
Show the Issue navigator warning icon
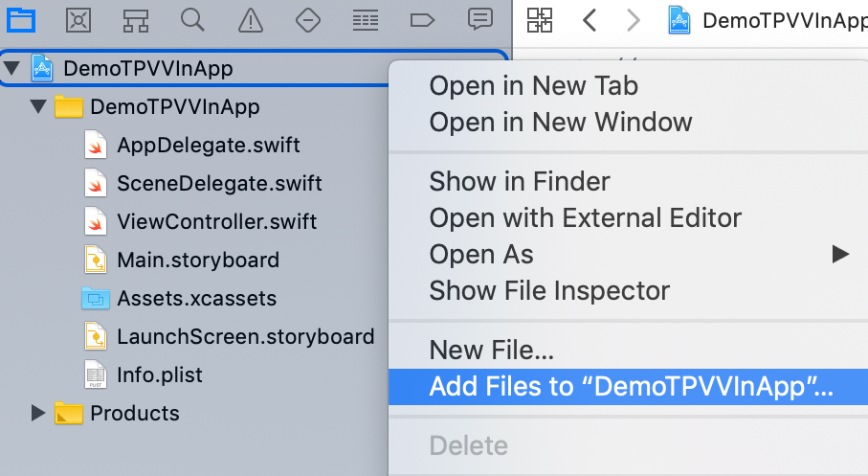pos(250,18)
